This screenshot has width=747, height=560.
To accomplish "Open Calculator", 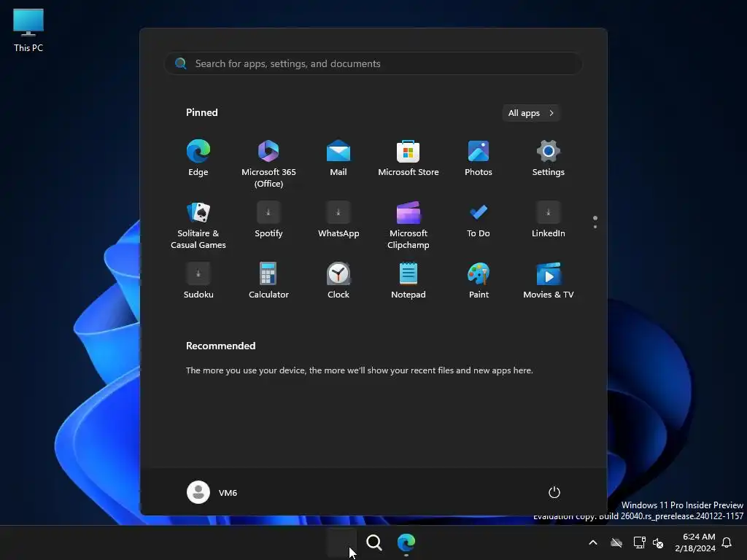I will (x=268, y=281).
